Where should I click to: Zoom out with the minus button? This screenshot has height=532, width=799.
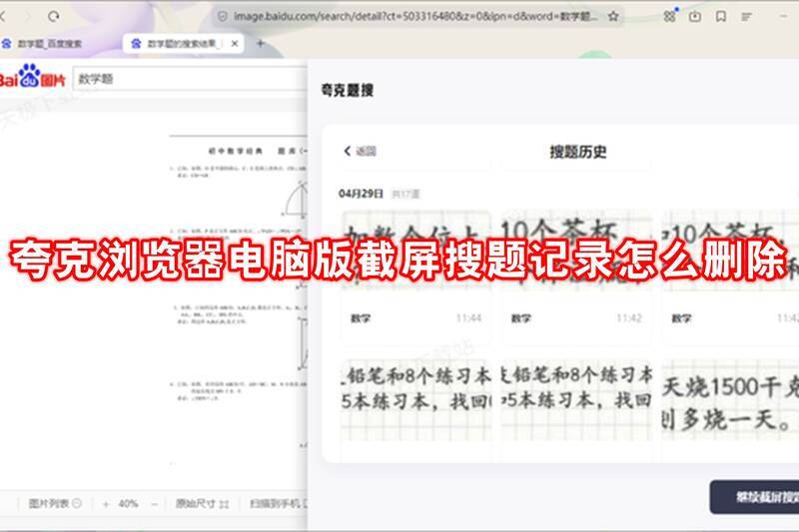click(155, 504)
